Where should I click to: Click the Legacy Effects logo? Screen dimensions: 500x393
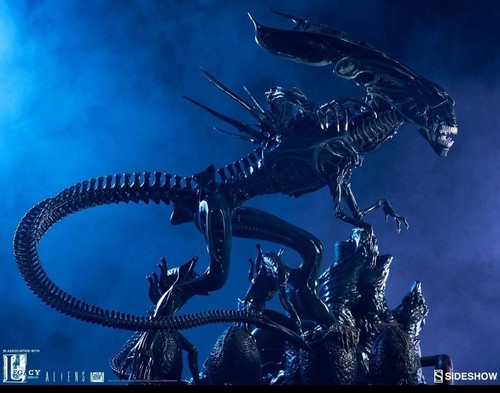point(21,368)
